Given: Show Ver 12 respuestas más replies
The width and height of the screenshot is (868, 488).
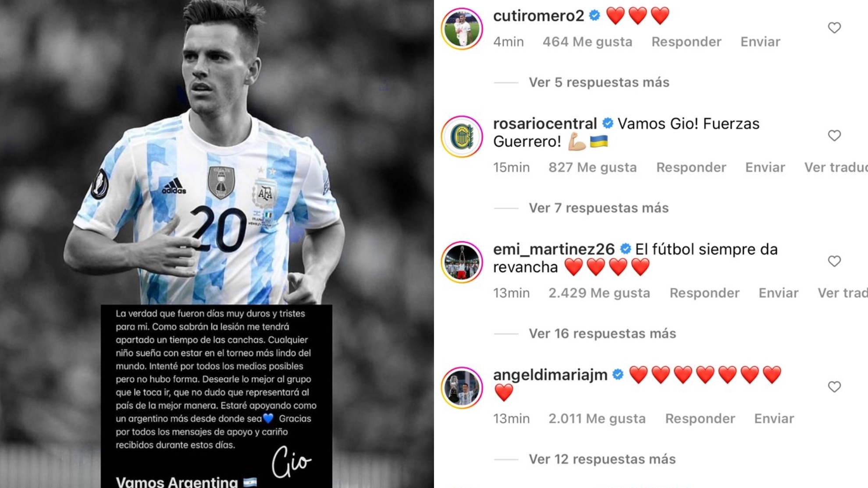Looking at the screenshot, I should pos(602,459).
